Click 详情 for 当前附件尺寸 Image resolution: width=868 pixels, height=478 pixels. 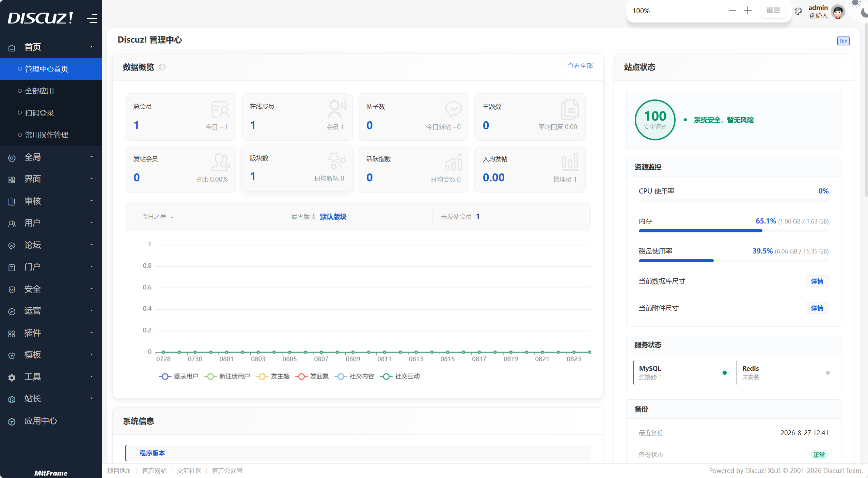817,308
